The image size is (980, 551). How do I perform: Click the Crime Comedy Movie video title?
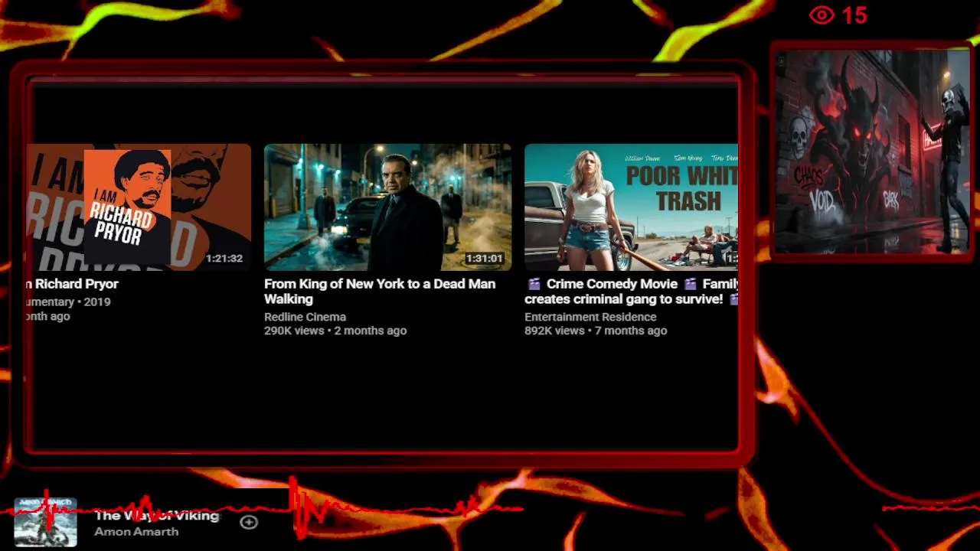pos(631,292)
